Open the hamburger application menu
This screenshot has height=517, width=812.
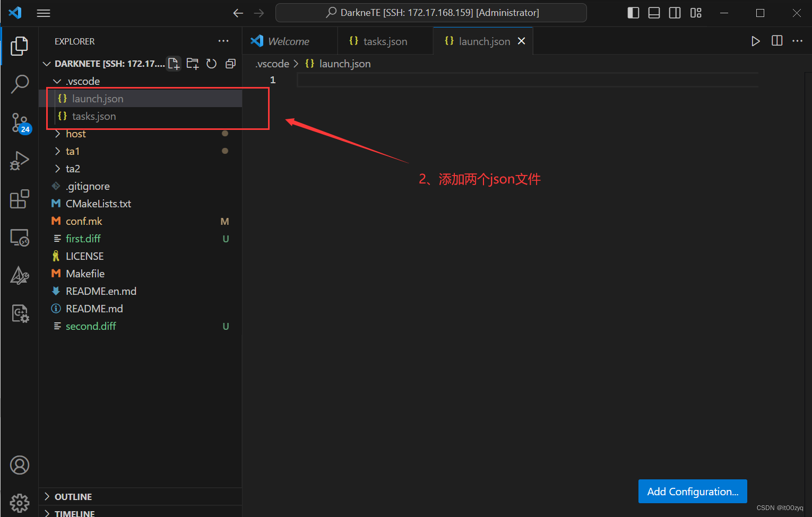(x=44, y=13)
